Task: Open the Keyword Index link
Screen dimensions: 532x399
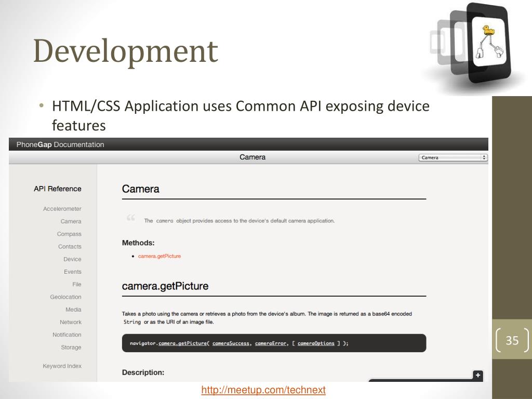Action: pos(62,366)
